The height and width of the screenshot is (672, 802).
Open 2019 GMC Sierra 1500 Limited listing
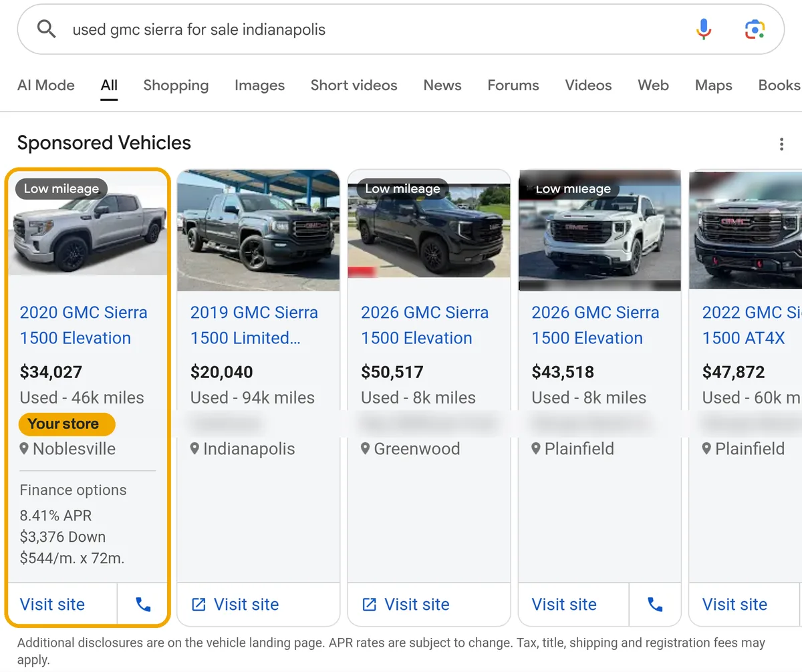[x=254, y=325]
